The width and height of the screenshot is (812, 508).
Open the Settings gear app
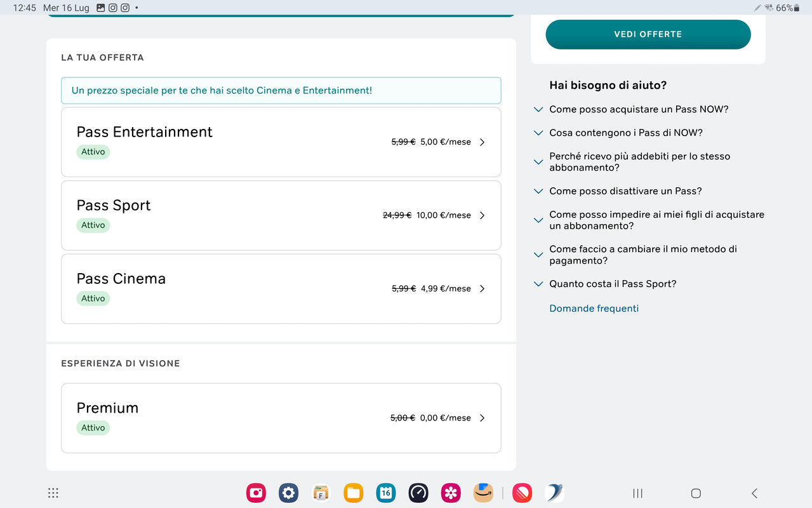(x=288, y=493)
